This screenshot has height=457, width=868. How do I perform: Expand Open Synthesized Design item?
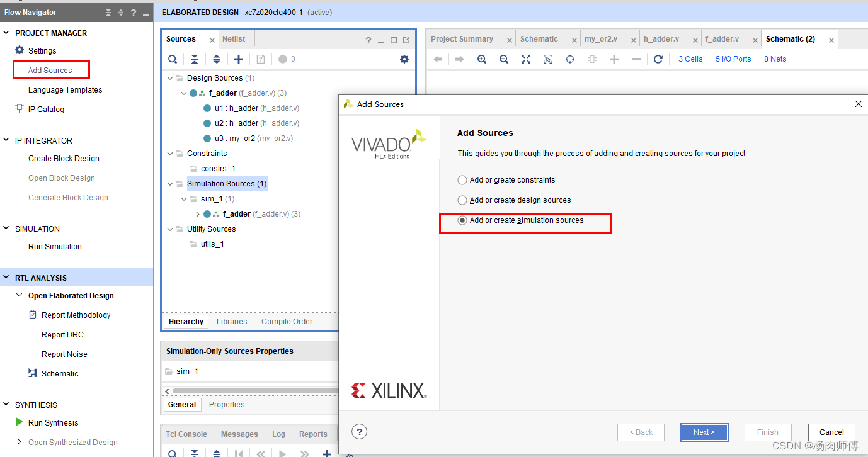[20, 442]
